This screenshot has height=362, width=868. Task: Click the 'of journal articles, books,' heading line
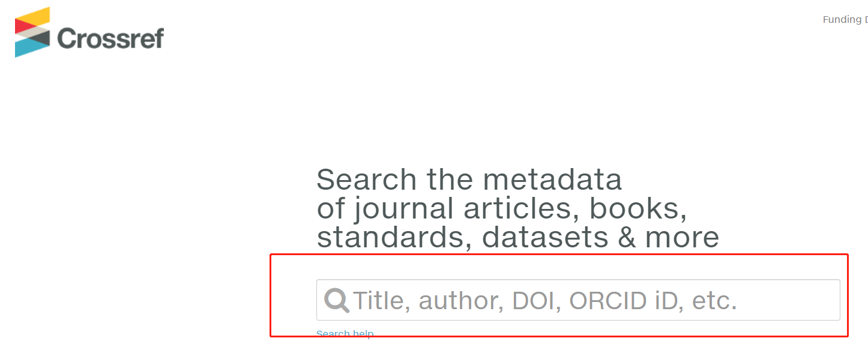[502, 208]
